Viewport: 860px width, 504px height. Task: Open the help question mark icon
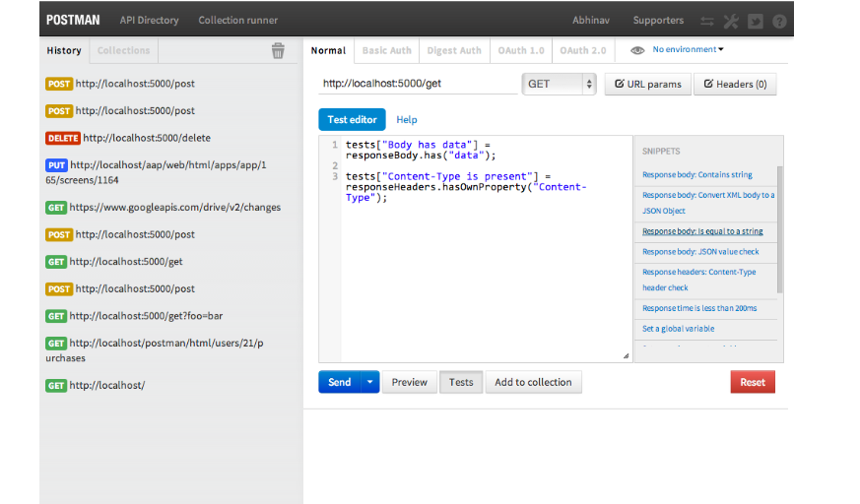[779, 22]
